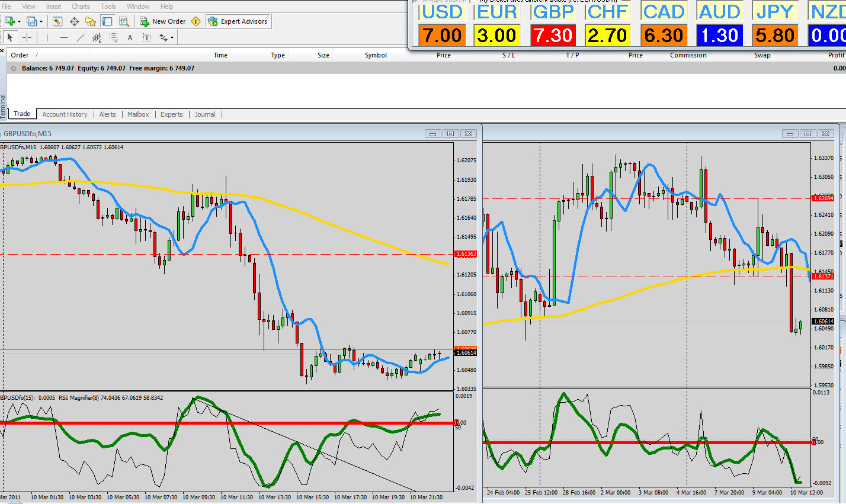Open the New Chart dropdown arrow

pyautogui.click(x=19, y=22)
